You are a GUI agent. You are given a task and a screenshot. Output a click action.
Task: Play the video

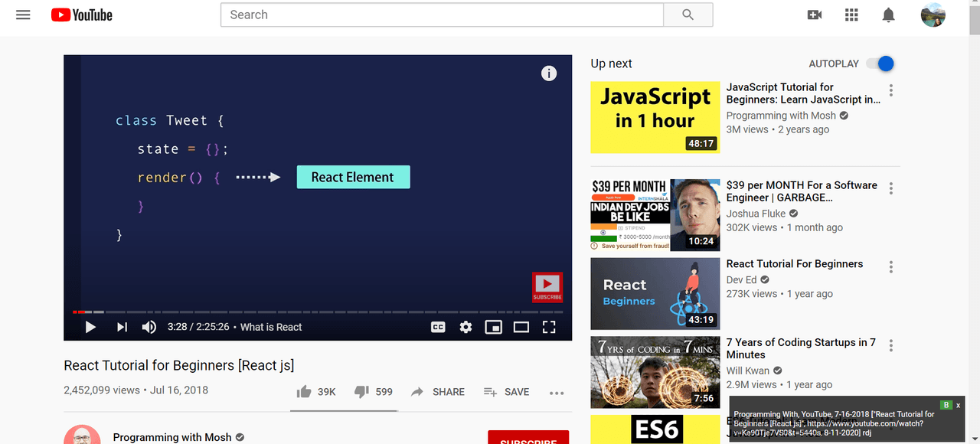click(90, 327)
